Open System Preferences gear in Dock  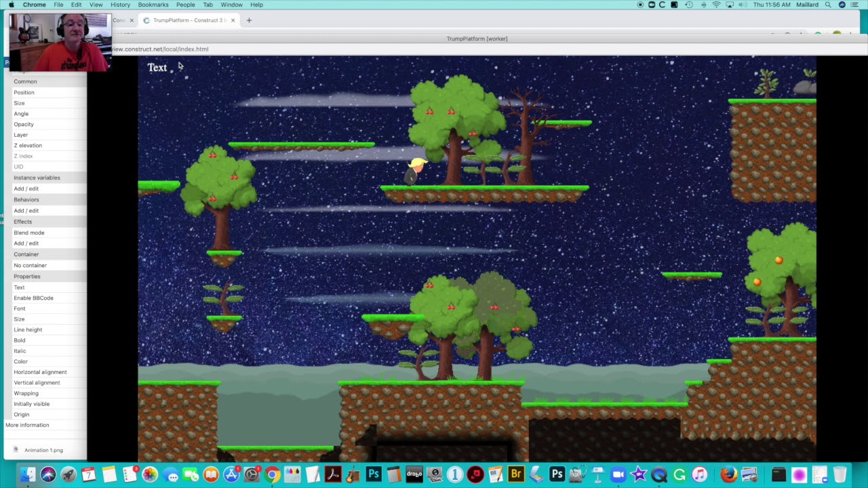[x=252, y=474]
